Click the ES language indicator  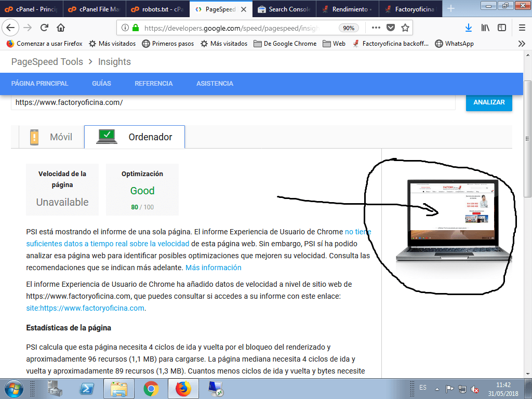point(423,388)
